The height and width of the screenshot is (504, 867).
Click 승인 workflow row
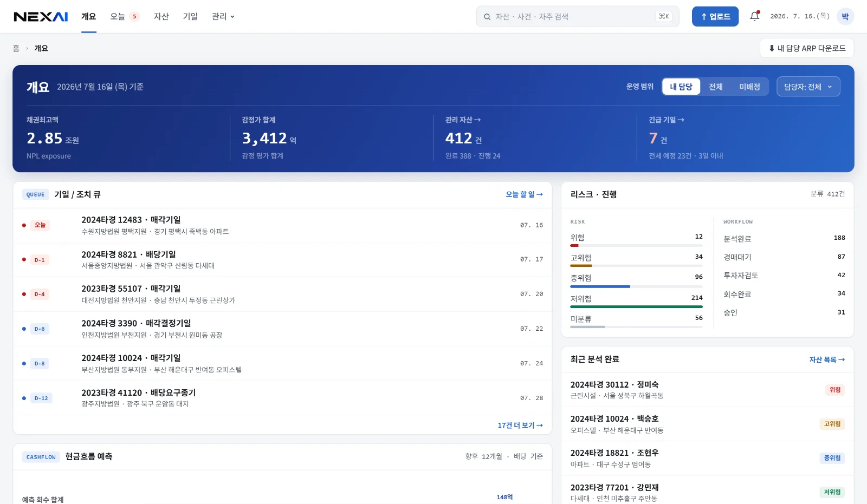pyautogui.click(x=784, y=312)
